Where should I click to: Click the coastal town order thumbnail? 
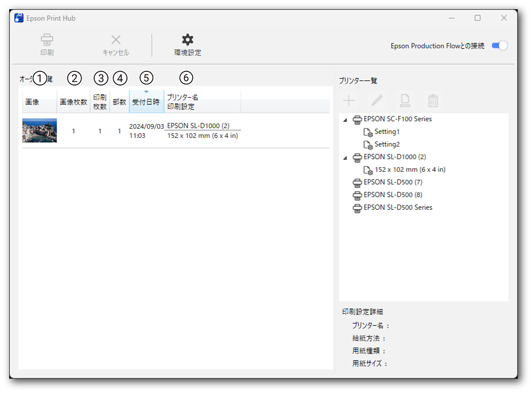point(40,130)
